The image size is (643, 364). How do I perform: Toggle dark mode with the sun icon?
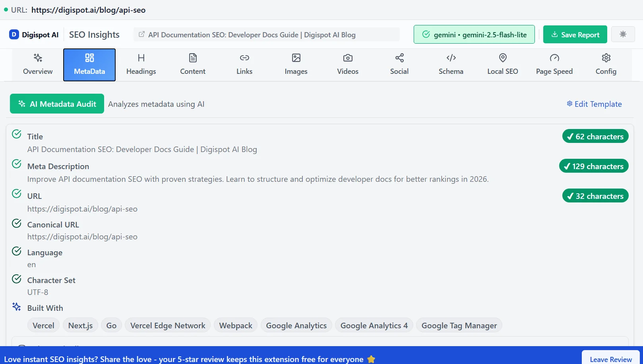coord(623,34)
